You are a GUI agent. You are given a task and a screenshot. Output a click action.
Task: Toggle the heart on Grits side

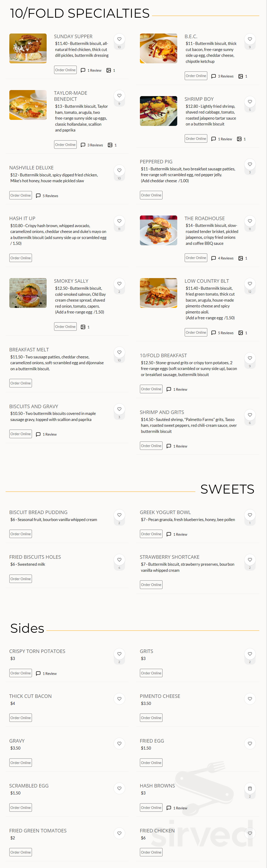pyautogui.click(x=250, y=654)
